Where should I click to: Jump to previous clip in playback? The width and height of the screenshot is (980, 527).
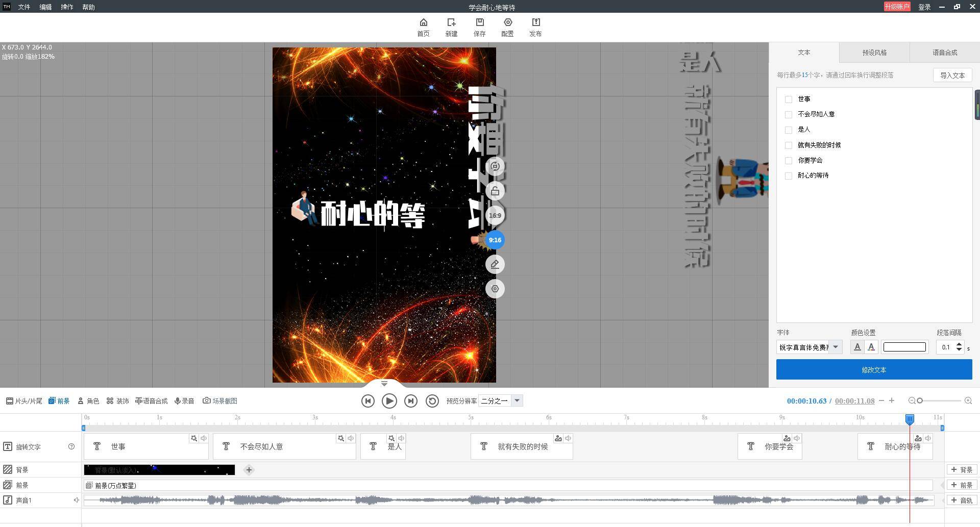(367, 401)
